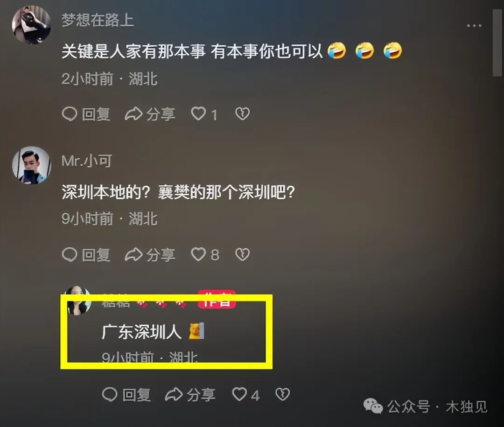Share the author's 广东深圳人 reply
Screen dimensions: 504x427
[190, 394]
